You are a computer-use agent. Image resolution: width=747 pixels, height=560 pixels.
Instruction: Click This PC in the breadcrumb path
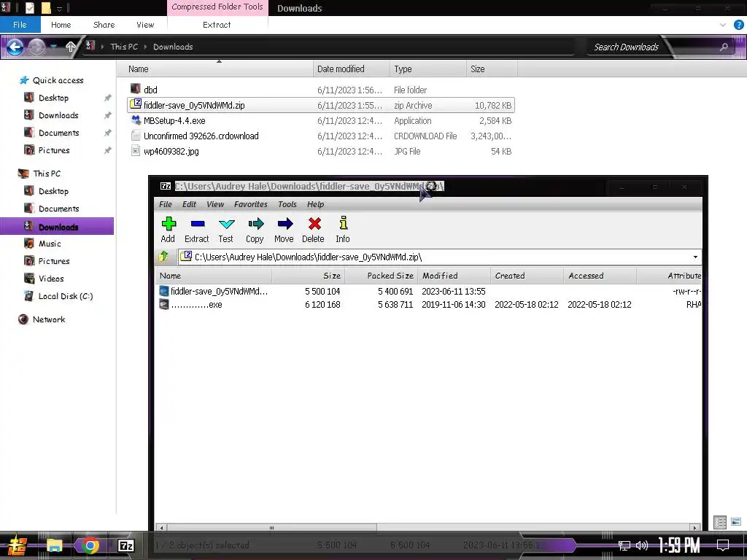tap(124, 47)
